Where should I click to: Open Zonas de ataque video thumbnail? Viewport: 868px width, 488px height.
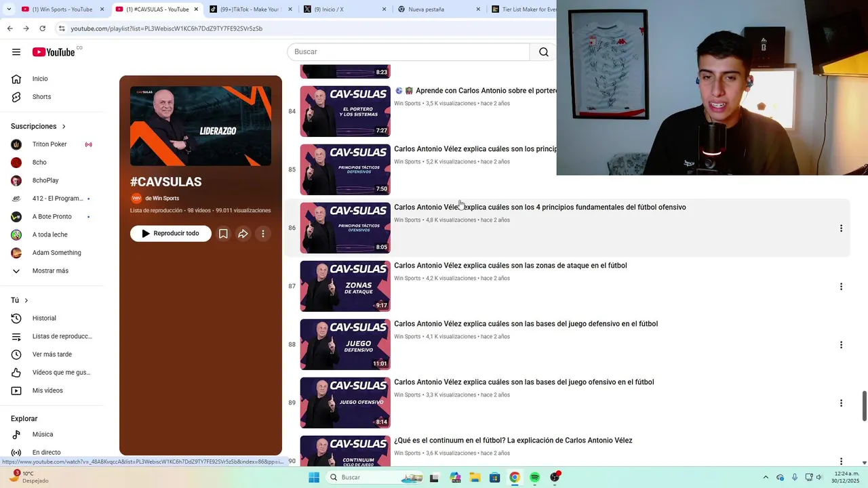click(345, 286)
